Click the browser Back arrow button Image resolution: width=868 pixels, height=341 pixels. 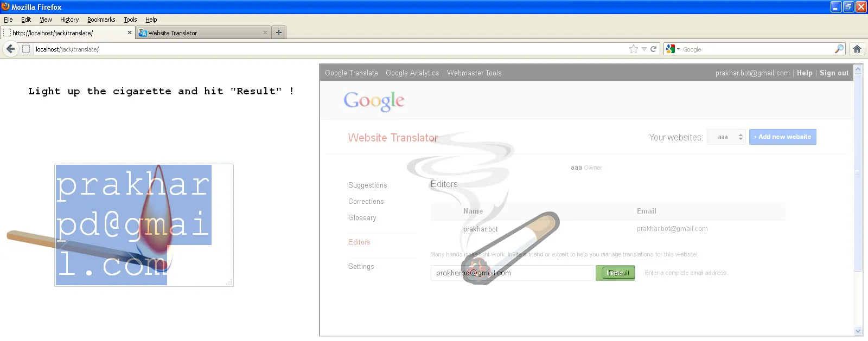[x=10, y=49]
